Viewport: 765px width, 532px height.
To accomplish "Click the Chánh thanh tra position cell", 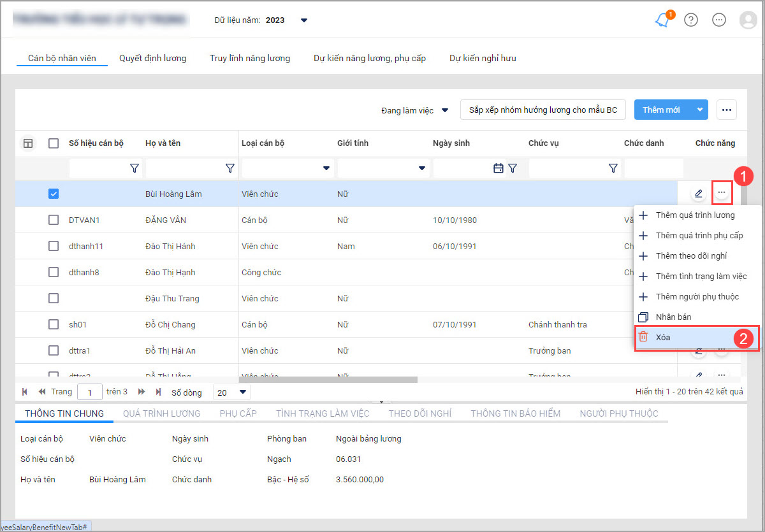I will point(558,325).
